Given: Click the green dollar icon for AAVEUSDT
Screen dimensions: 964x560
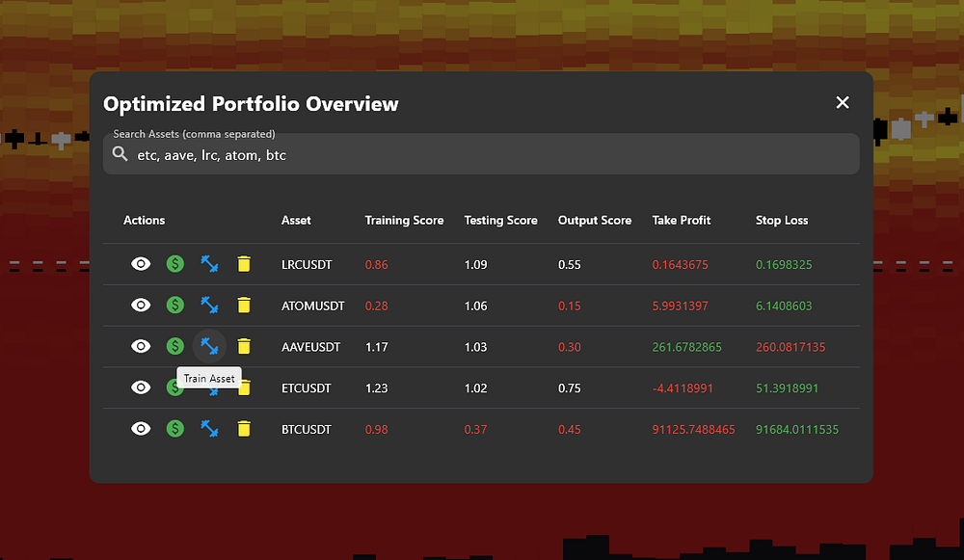Looking at the screenshot, I should (175, 347).
